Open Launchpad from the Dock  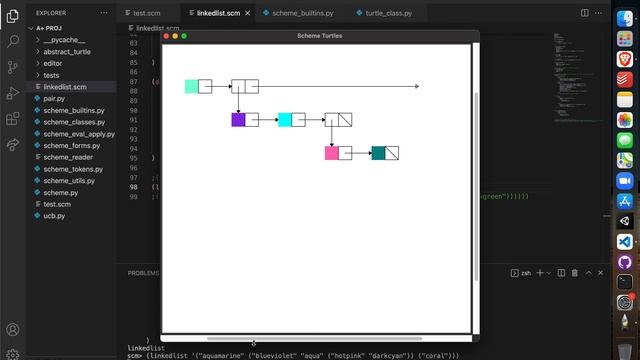[624, 39]
